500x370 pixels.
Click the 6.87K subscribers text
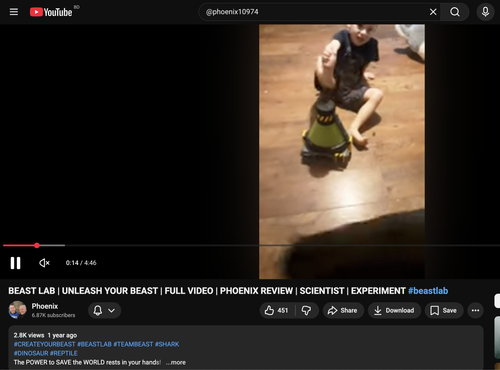(53, 315)
